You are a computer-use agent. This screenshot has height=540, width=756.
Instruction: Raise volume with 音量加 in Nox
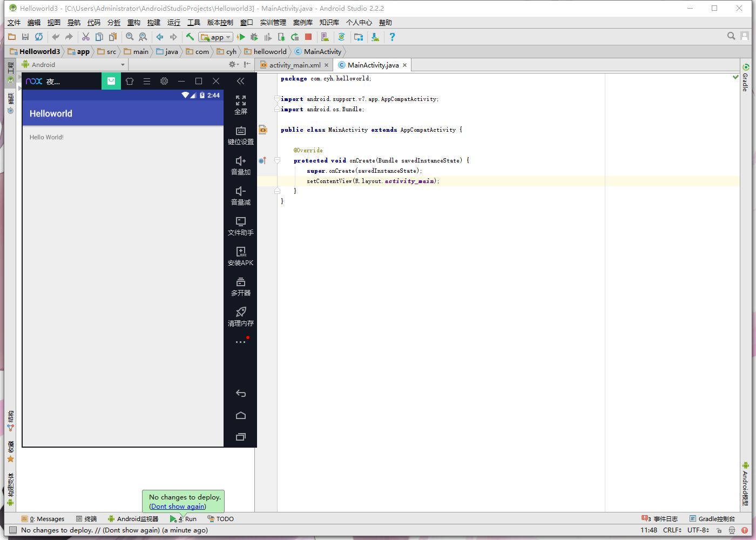click(241, 165)
